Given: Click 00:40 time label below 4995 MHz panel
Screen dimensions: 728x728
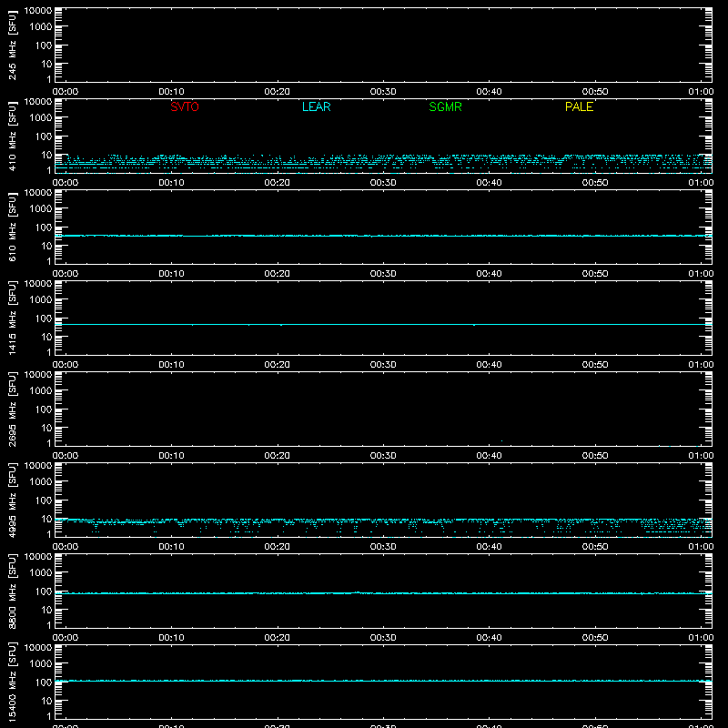Looking at the screenshot, I should (489, 547).
